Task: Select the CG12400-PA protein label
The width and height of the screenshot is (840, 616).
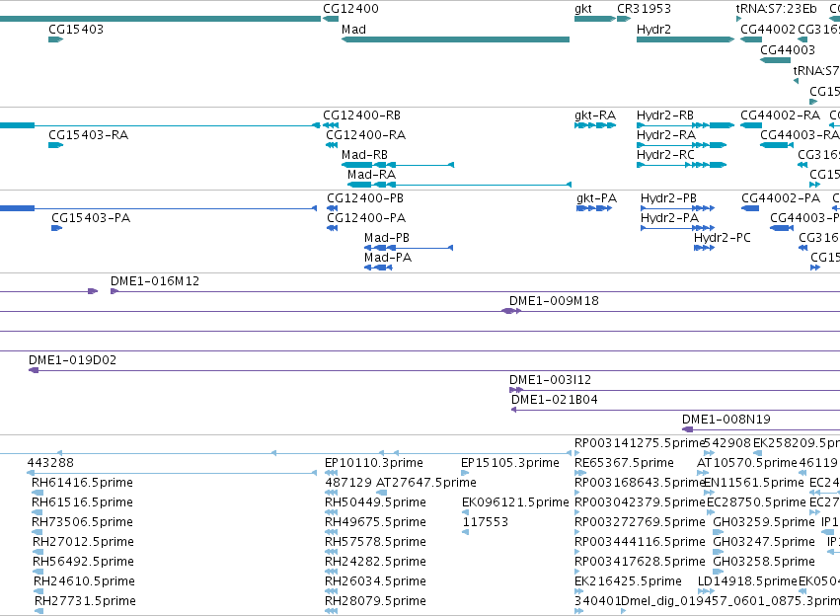Action: [366, 218]
